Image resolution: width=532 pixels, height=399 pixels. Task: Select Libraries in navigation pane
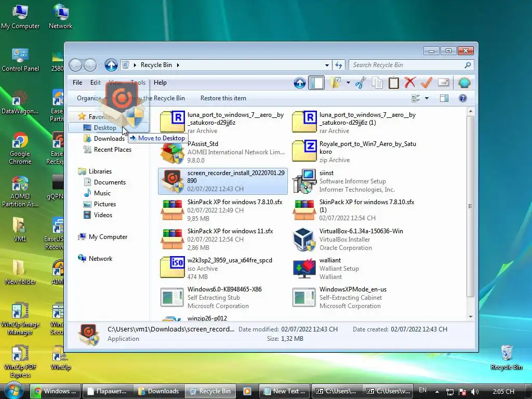coord(100,171)
